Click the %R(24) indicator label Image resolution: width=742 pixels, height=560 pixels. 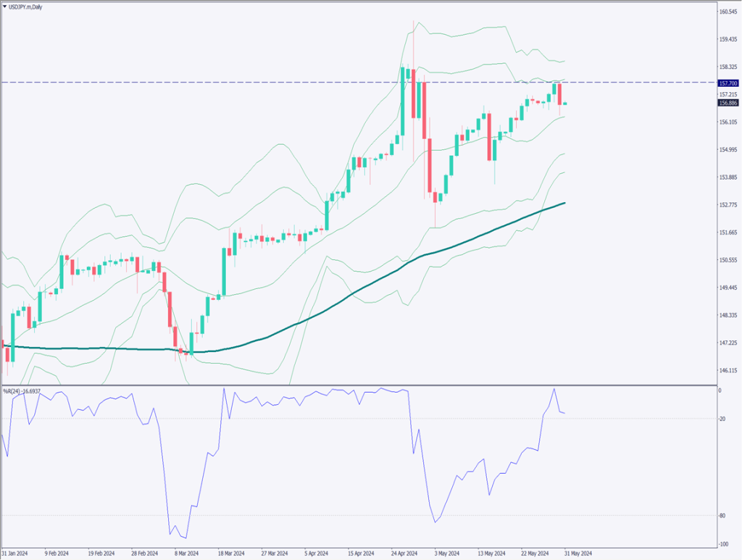click(x=21, y=391)
